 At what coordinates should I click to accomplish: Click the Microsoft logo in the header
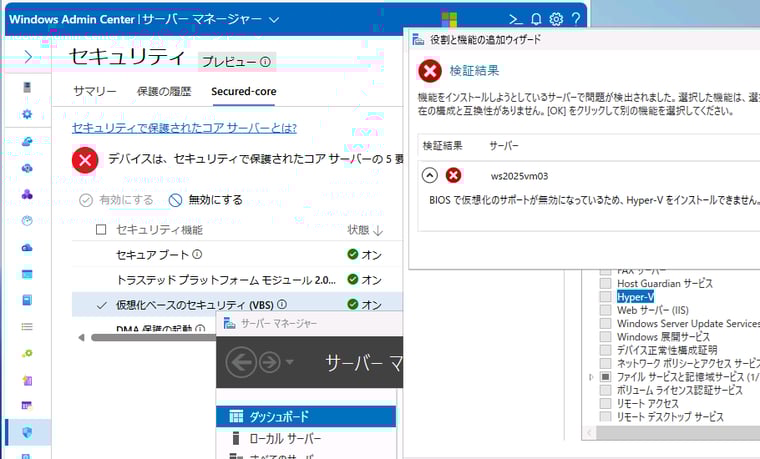[x=449, y=20]
